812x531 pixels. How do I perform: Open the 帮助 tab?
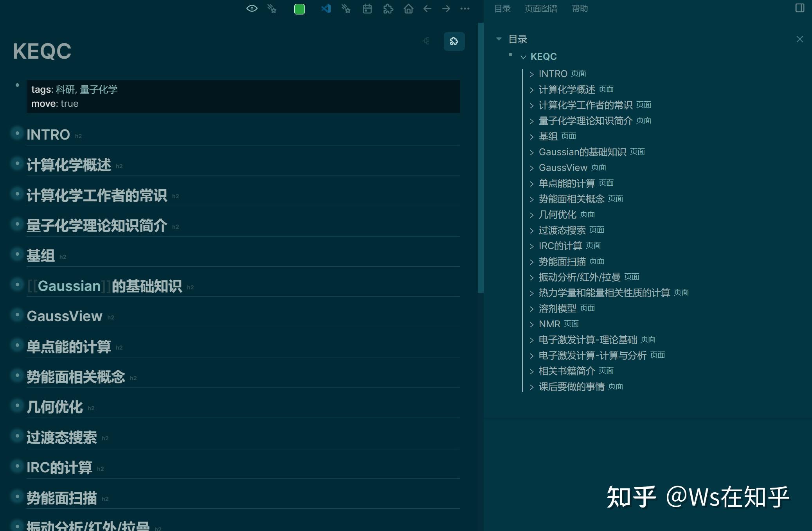coord(580,8)
